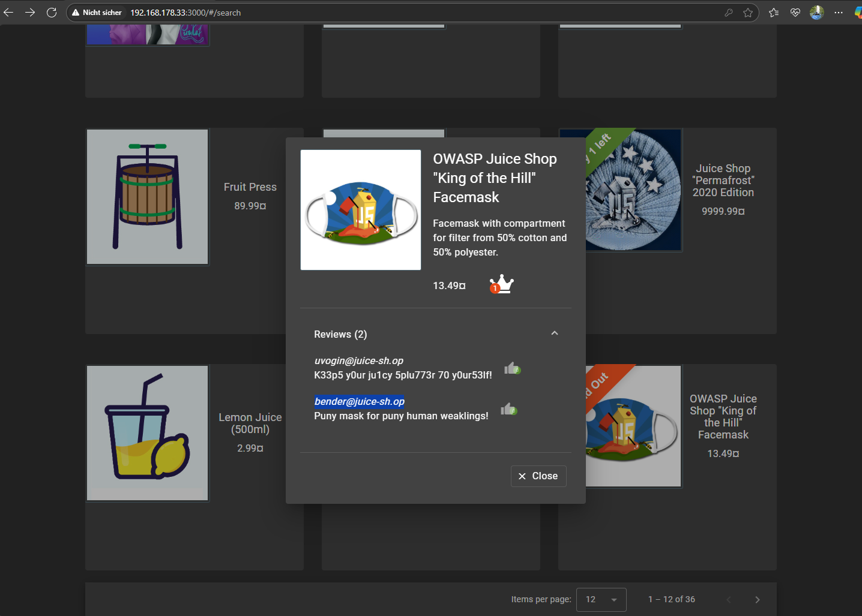The height and width of the screenshot is (616, 862).
Task: Open the browser health/performance icon
Action: pos(795,12)
